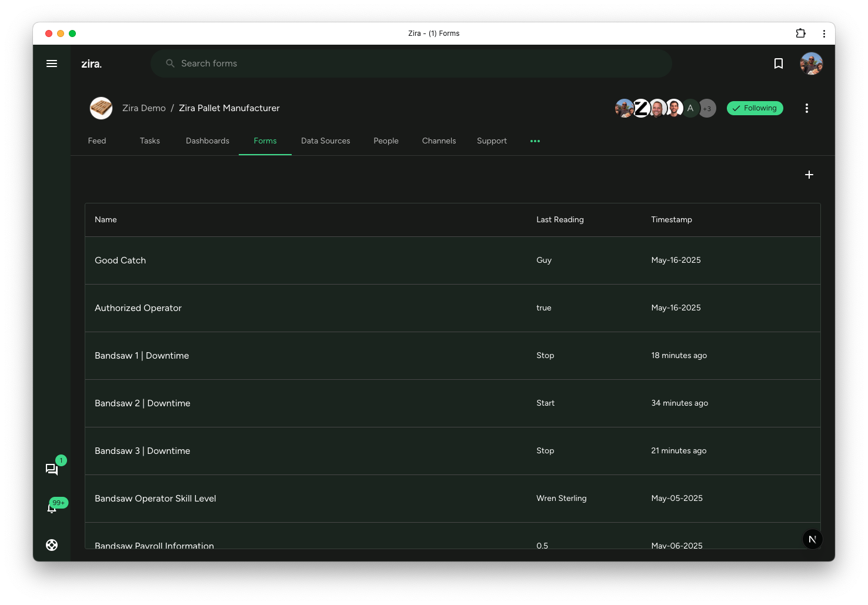Image resolution: width=868 pixels, height=605 pixels.
Task: Open the Data Sources tab
Action: (325, 141)
